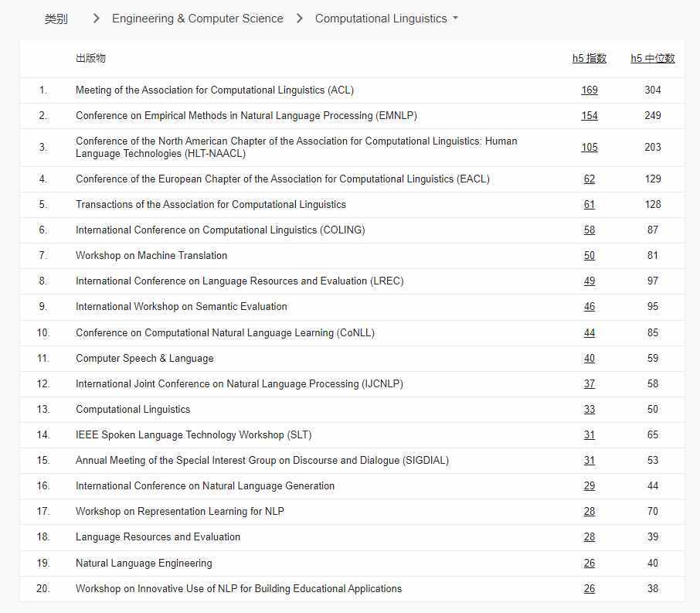Click the h5 中位数 column header link
700x613 pixels.
click(652, 57)
